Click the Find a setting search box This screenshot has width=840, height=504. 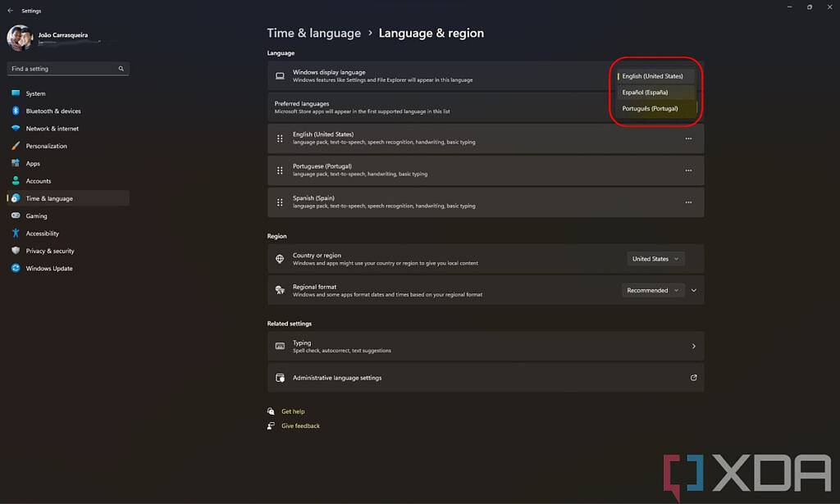pyautogui.click(x=68, y=69)
